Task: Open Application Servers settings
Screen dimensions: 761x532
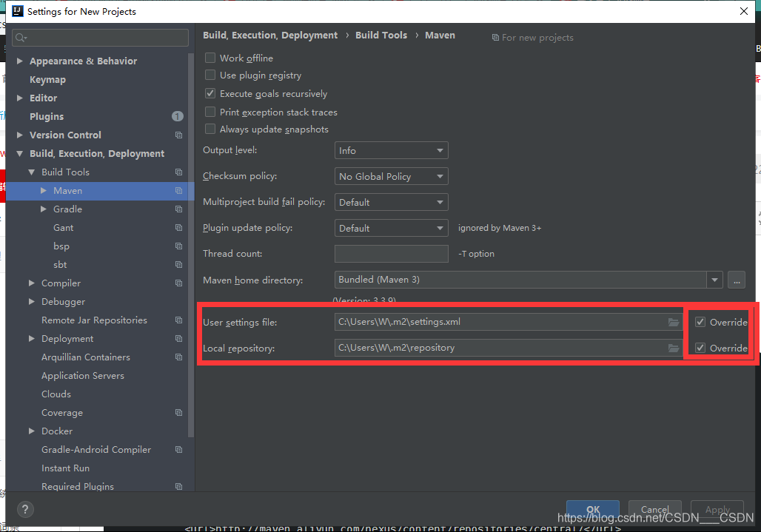Action: click(x=82, y=375)
